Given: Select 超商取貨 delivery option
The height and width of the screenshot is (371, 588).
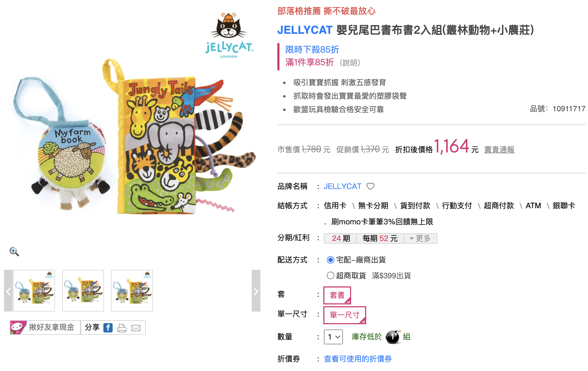Looking at the screenshot, I should pyautogui.click(x=330, y=276).
